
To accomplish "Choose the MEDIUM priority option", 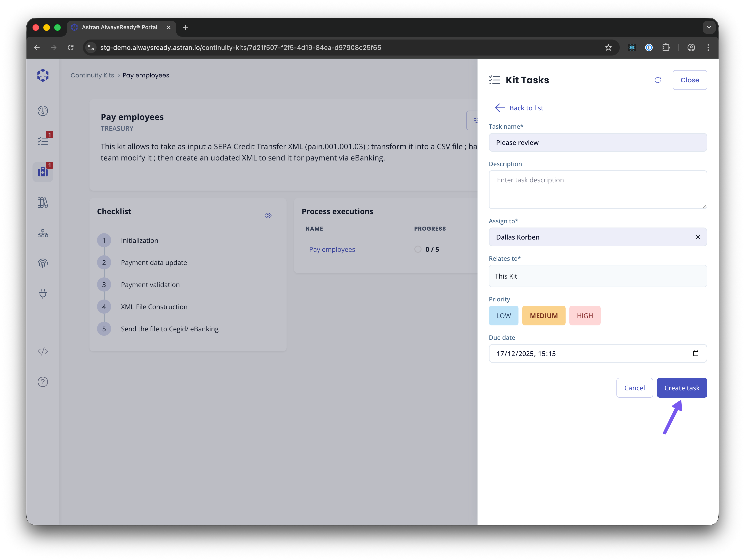I will click(x=544, y=316).
